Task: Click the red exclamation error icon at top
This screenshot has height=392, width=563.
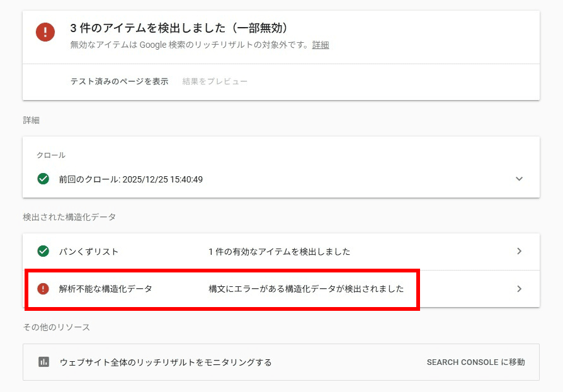Action: click(x=45, y=32)
